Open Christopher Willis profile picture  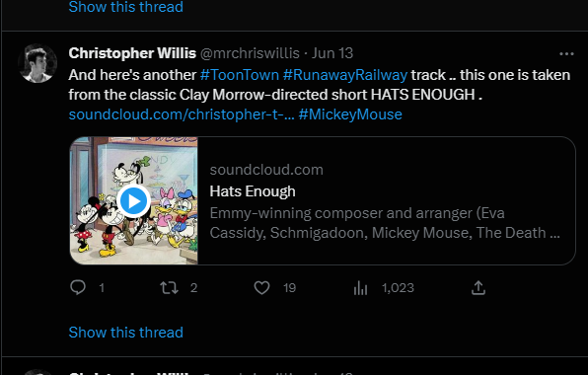tap(37, 63)
